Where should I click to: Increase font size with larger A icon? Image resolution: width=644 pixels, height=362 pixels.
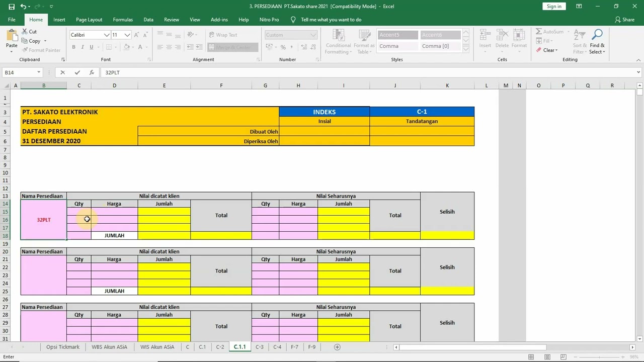pos(137,35)
